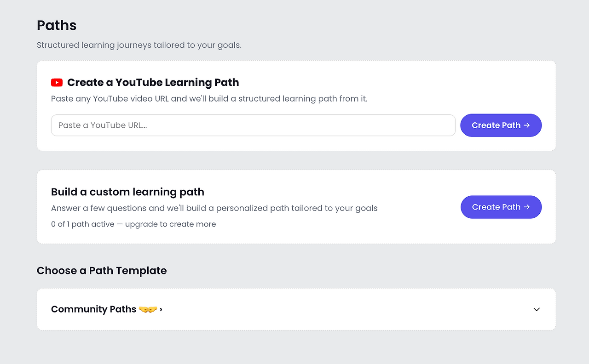Click the Paths page title
Screen dimensions: 589x364
57,25
